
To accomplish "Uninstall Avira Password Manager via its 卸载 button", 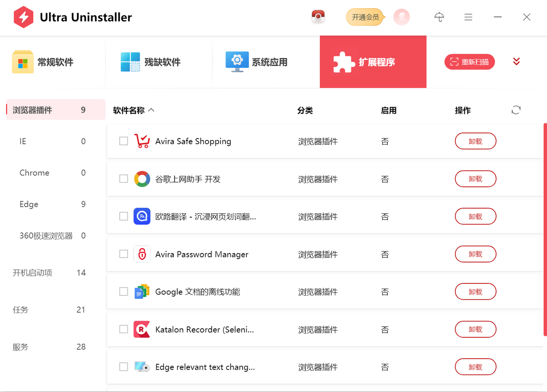I will [475, 254].
